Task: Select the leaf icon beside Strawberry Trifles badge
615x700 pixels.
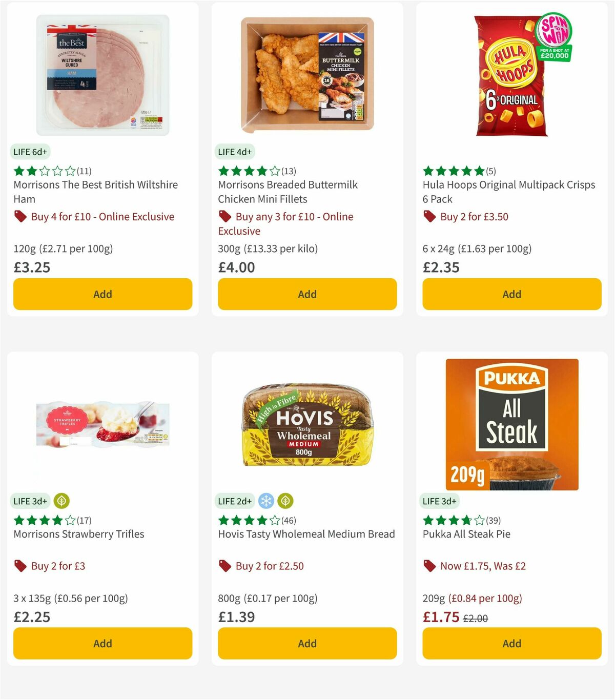Action: click(61, 501)
